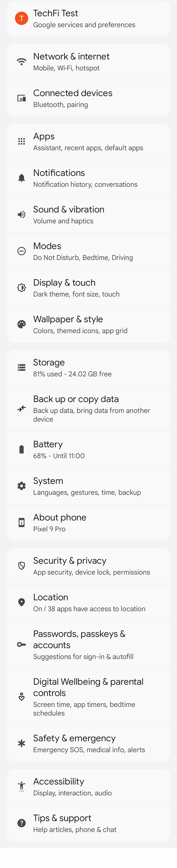The height and width of the screenshot is (868, 177).
Task: Tap the Location pin icon
Action: pos(22,603)
